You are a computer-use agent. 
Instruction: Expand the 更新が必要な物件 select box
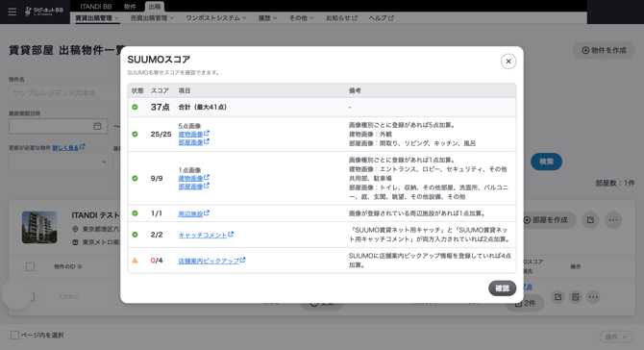coord(59,162)
